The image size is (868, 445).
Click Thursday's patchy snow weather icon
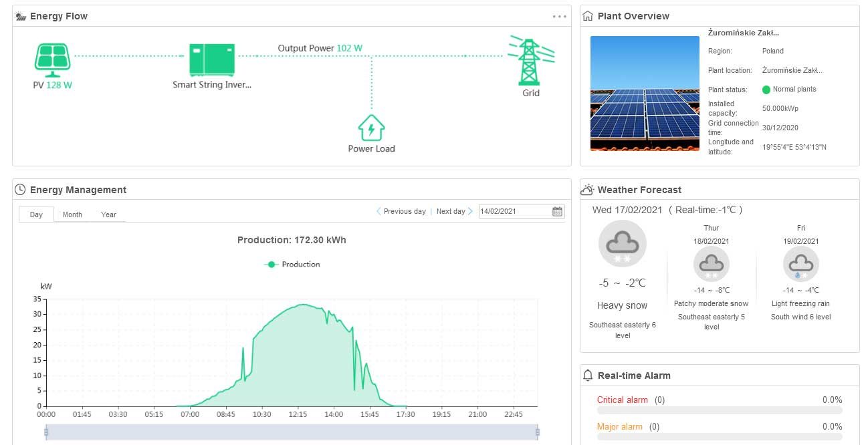[711, 265]
